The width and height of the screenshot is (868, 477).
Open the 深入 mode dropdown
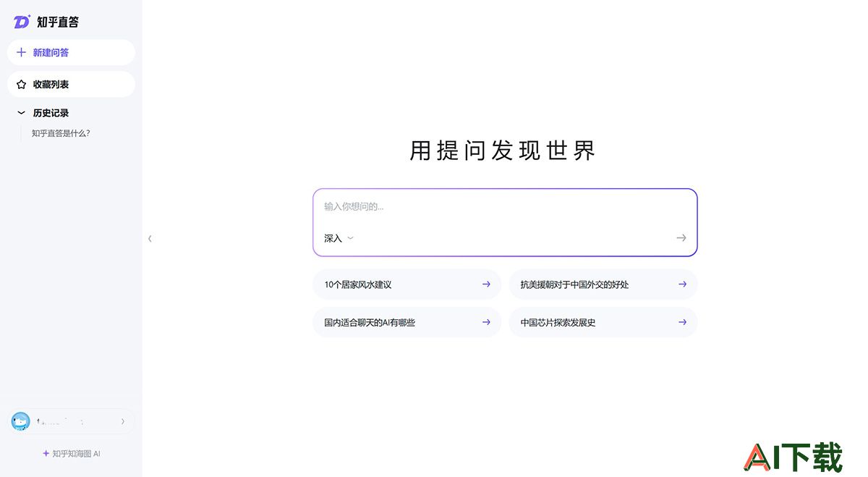pyautogui.click(x=339, y=238)
